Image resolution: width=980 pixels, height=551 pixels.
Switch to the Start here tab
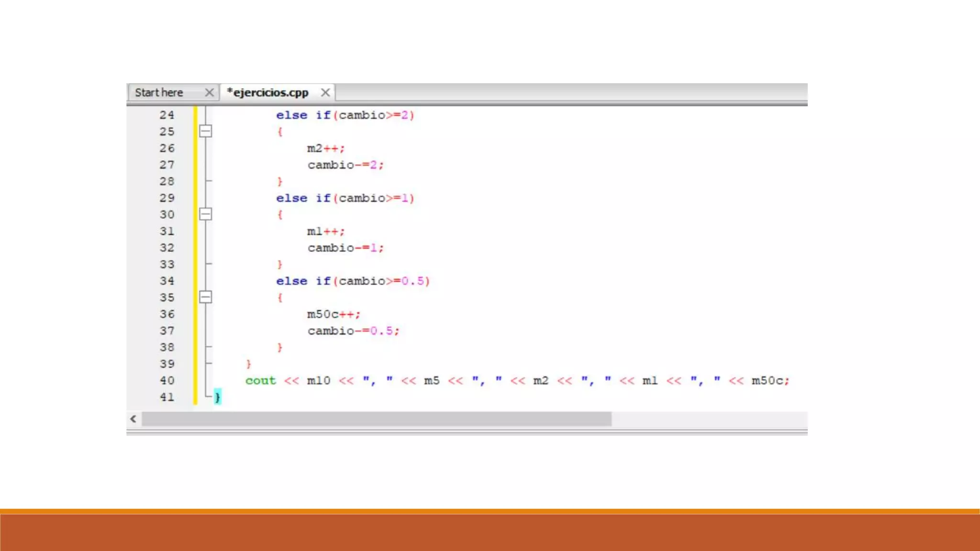click(x=159, y=92)
